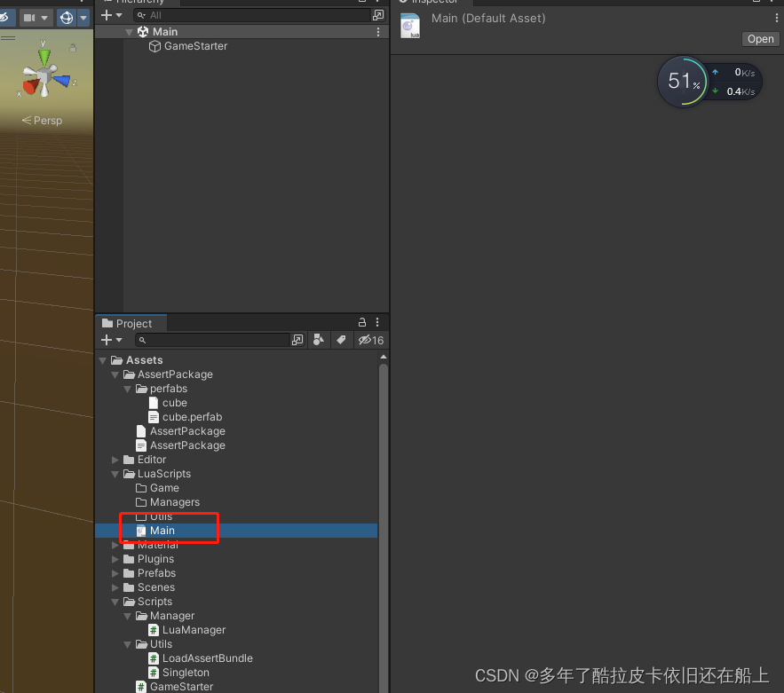Expand the Prefabs folder
This screenshot has width=784, height=693.
(x=115, y=572)
